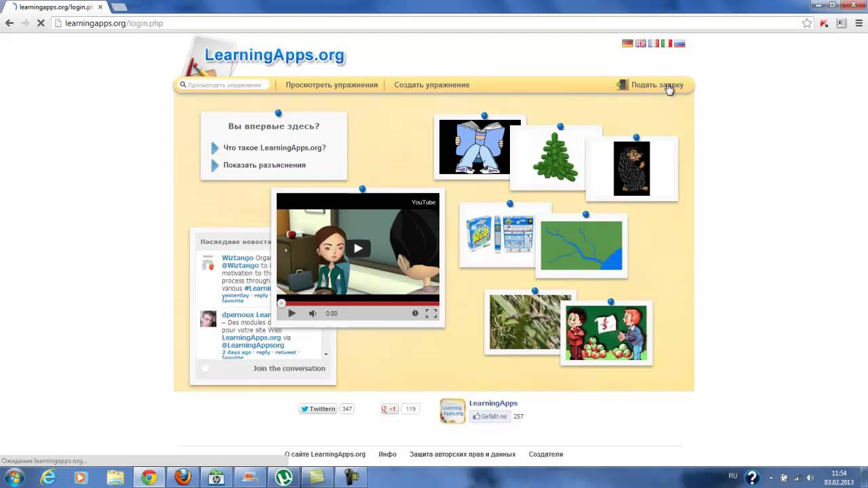Open Windows Explorer folder in taskbar

click(x=115, y=477)
